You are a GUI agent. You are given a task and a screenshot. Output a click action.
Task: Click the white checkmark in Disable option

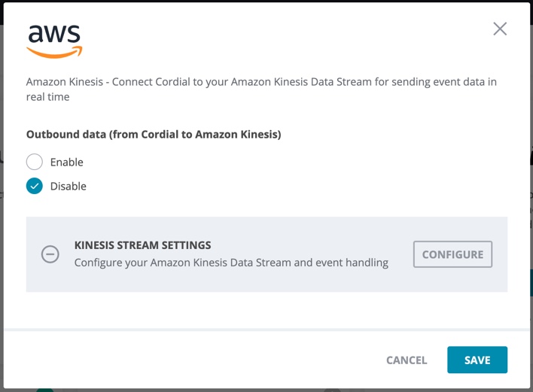coord(35,186)
